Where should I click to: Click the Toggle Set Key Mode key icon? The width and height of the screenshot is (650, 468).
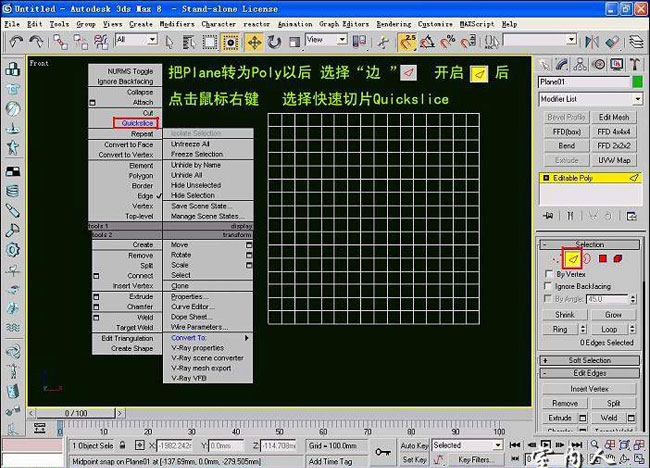point(383,452)
